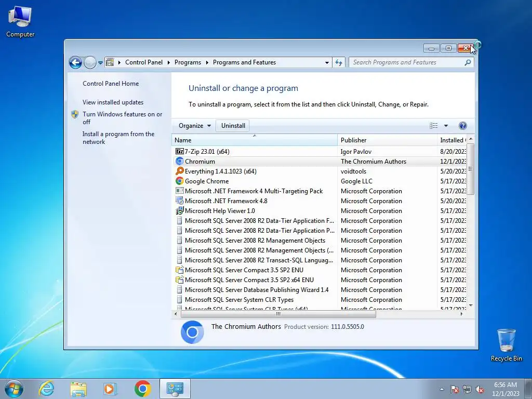The height and width of the screenshot is (399, 532).
Task: Select the Chromium program icon in list
Action: click(179, 161)
